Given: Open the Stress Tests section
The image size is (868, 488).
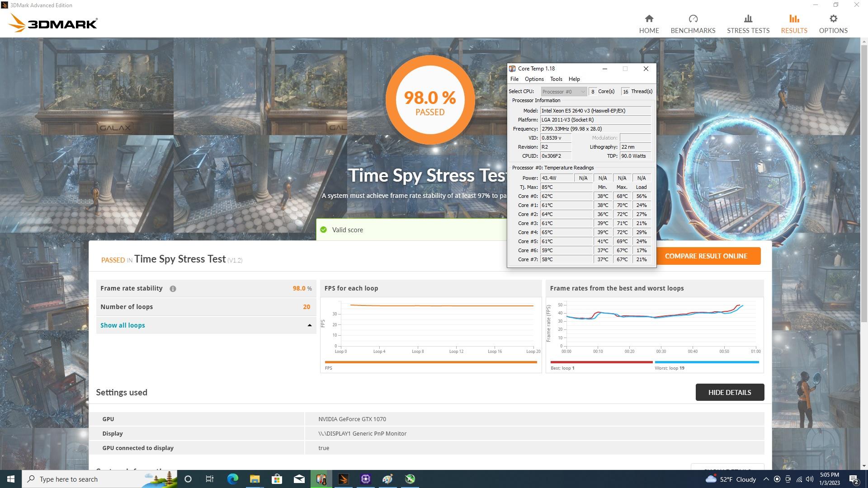Looking at the screenshot, I should (748, 24).
